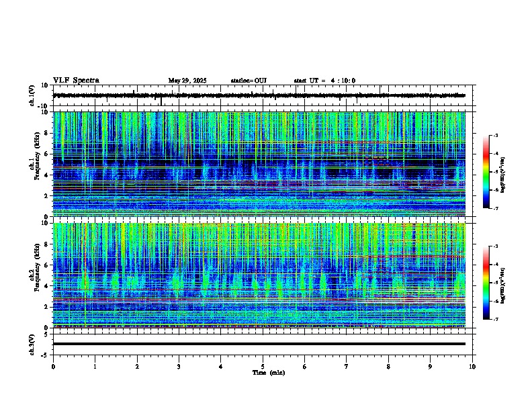Click the time axis tick label 9
532x411 pixels.
pos(430,367)
